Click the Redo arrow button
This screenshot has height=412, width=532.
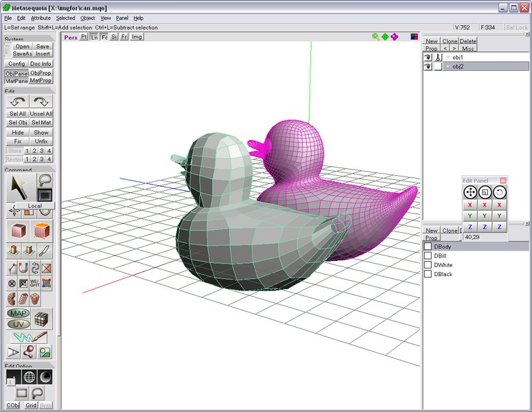pos(41,101)
